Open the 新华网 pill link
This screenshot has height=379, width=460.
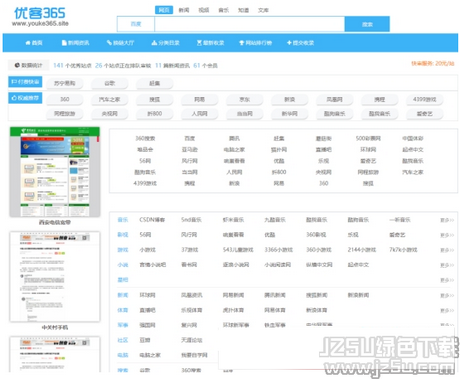pos(290,114)
